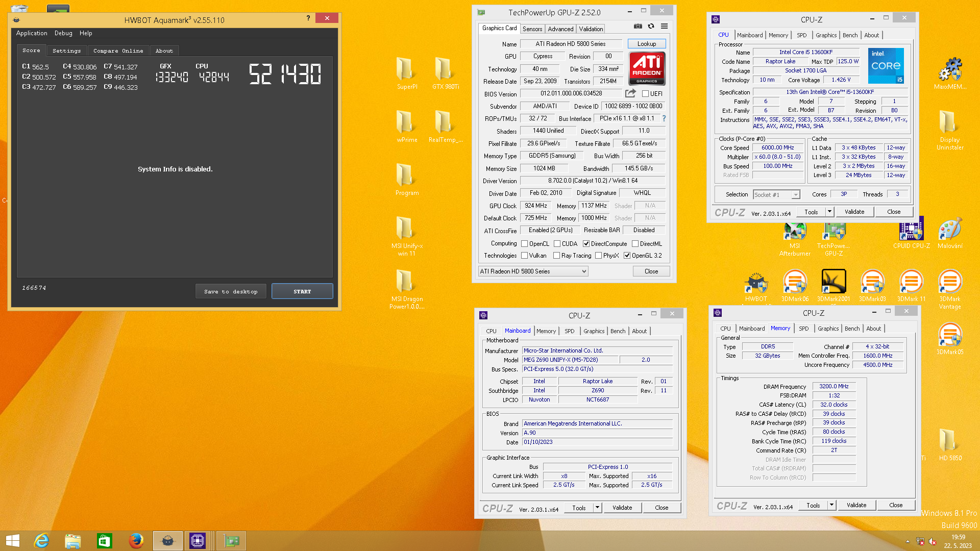Open the Socket #1 selection dropdown
The height and width of the screenshot is (551, 980).
(776, 194)
